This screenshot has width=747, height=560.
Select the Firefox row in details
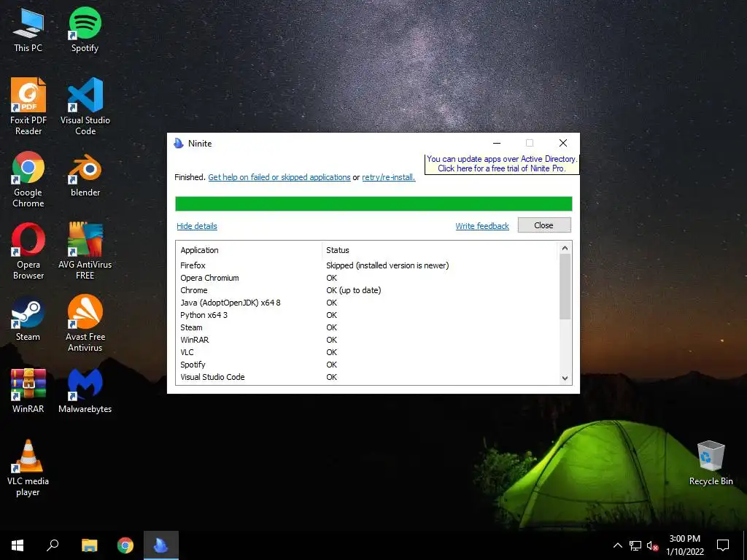tap(367, 265)
